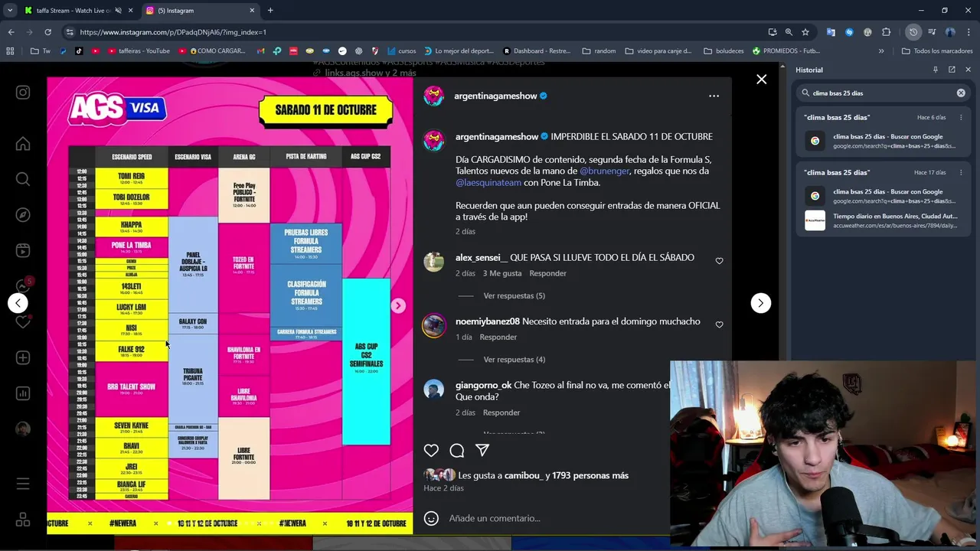This screenshot has width=980, height=551.
Task: Reply to alex_sensei_'s comment
Action: (548, 273)
